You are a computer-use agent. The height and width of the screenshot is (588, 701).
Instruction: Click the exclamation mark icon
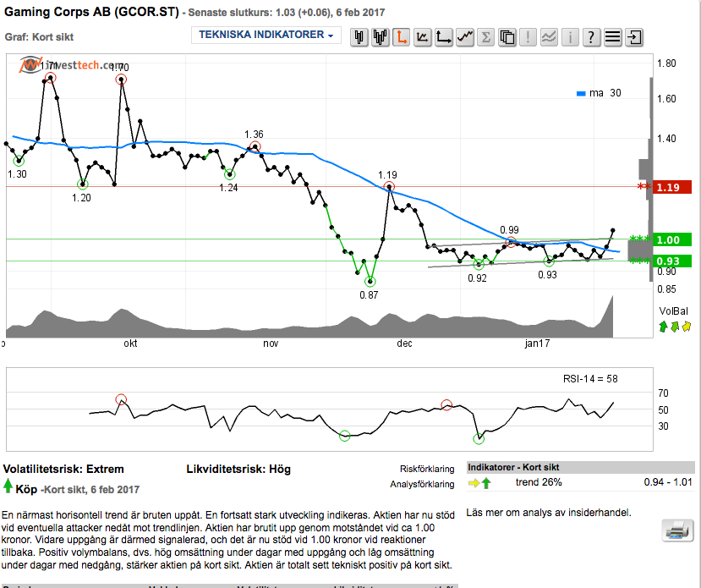[528, 37]
